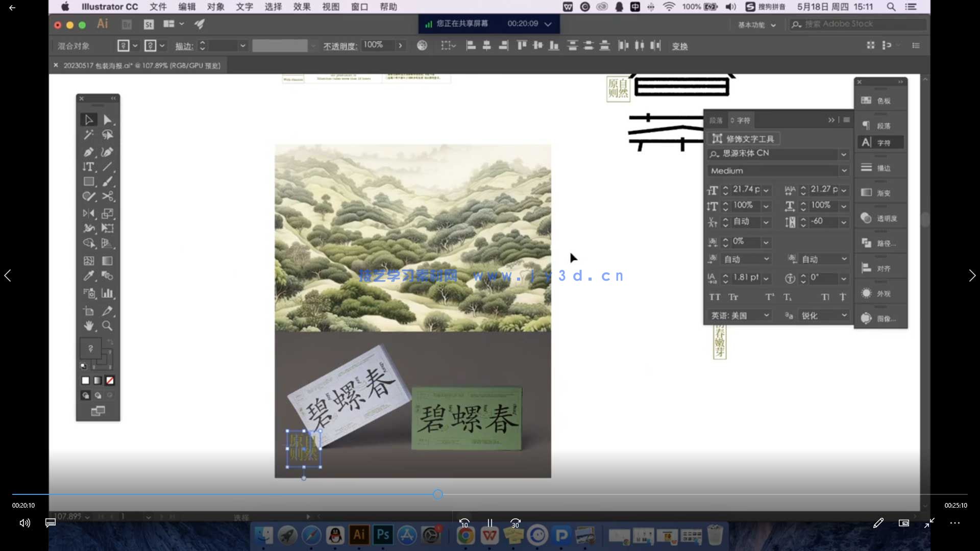Select the Pen tool
Screen dimensions: 980x551
(x=89, y=152)
